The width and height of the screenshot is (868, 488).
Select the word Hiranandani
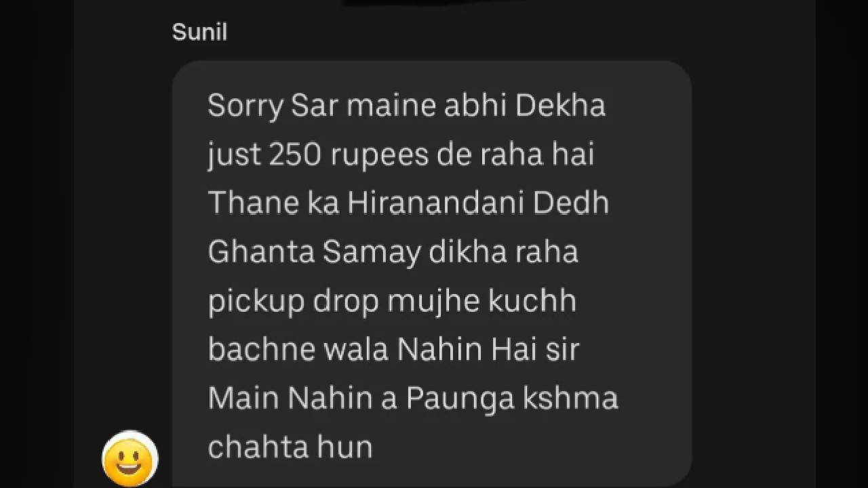pos(437,203)
